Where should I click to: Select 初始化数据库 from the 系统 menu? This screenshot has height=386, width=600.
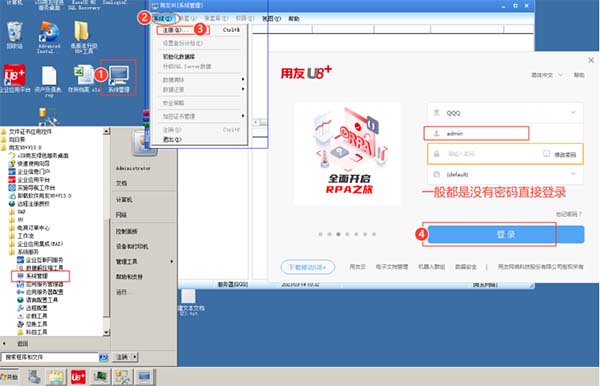coord(179,57)
